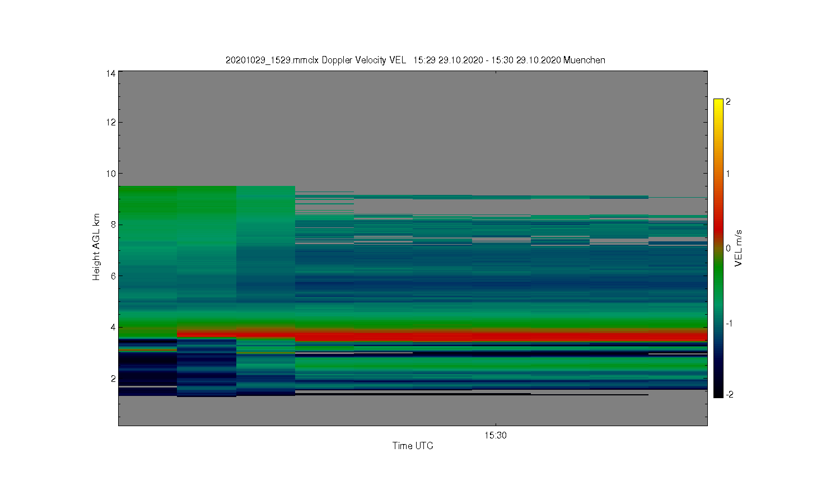Screen dimensions: 840x504
Task: Click the colorbar tick label -1
Action: [x=730, y=323]
